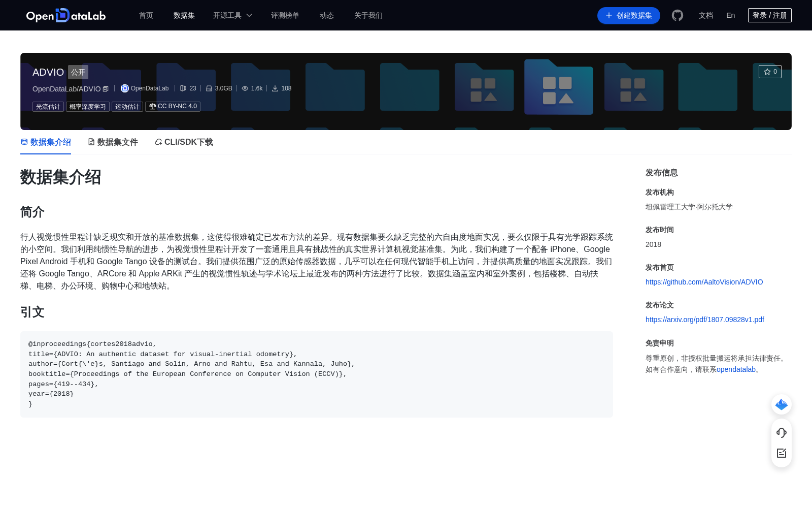Click the plus icon in create dataset

pos(609,15)
